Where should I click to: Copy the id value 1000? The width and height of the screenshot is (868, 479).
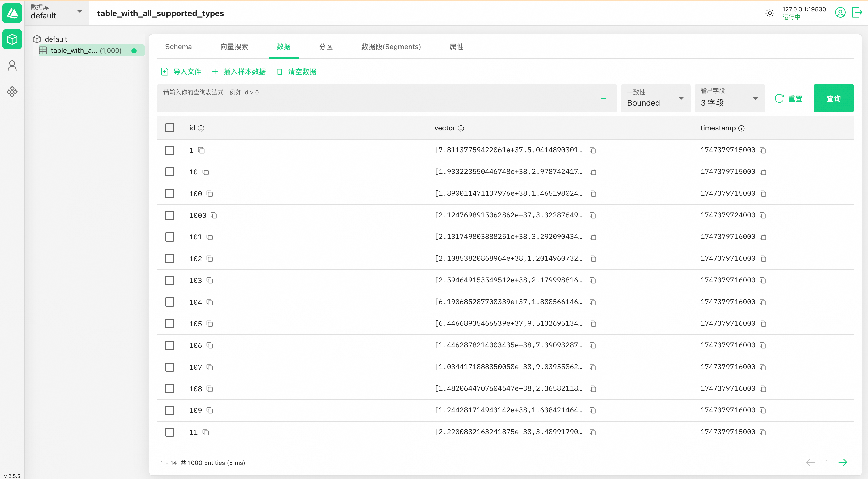pyautogui.click(x=214, y=215)
